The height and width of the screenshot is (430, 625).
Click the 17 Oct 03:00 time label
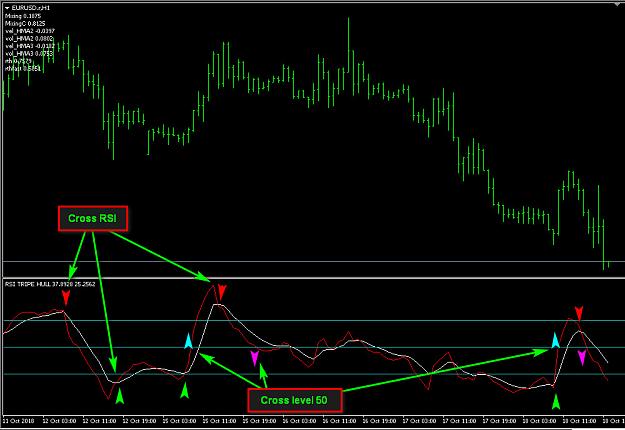click(420, 421)
